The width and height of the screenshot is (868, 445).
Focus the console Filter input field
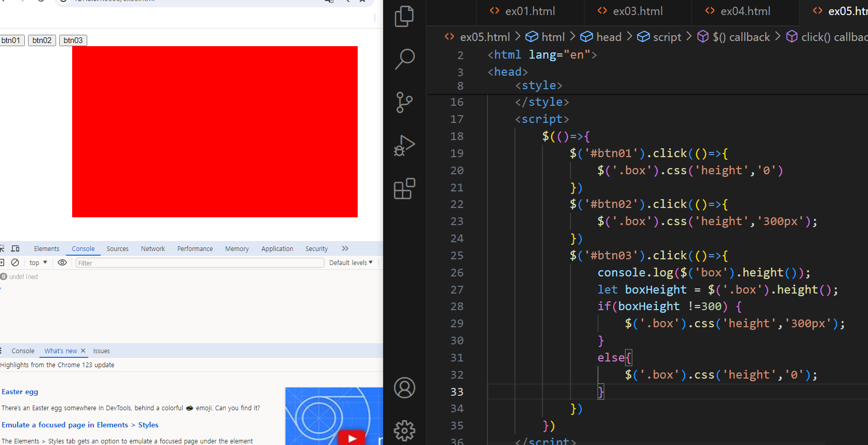click(200, 263)
